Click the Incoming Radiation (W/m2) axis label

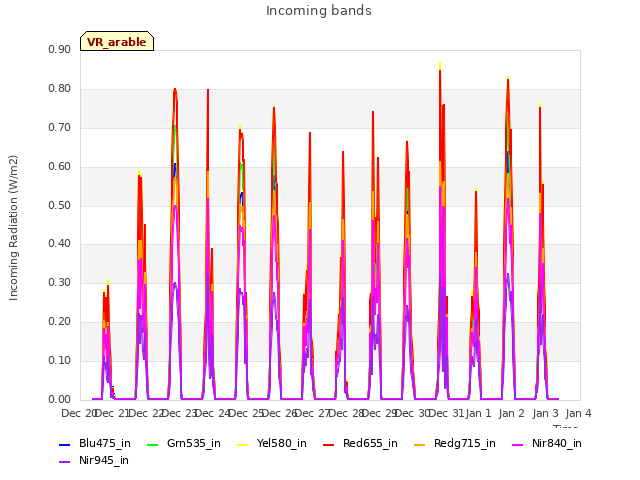13,228
